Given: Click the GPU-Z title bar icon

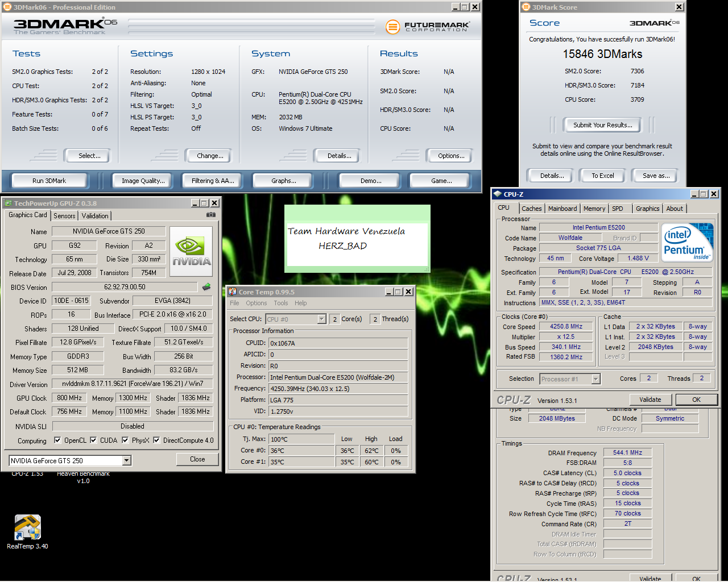Looking at the screenshot, I should (x=8, y=203).
